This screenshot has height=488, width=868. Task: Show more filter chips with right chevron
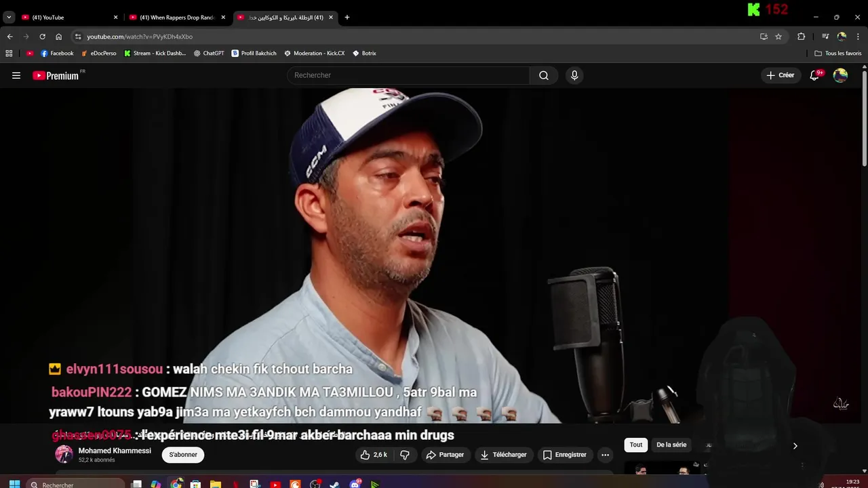click(x=795, y=445)
